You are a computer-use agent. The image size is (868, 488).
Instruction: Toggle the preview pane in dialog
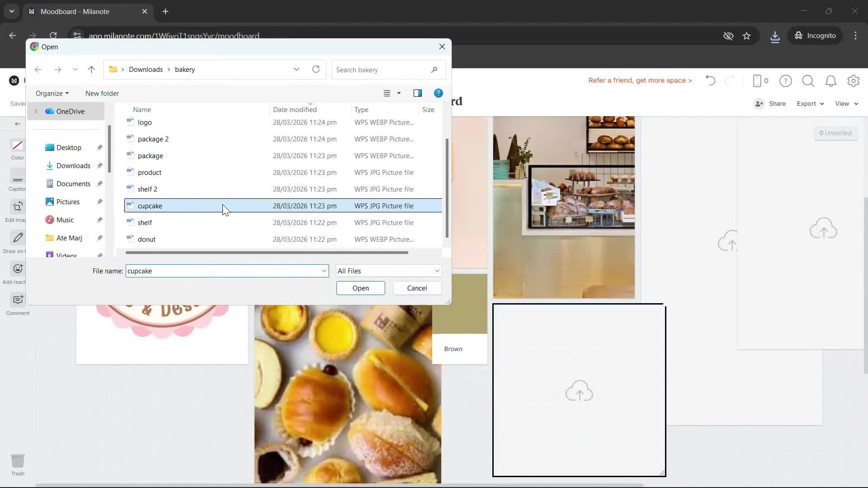[x=417, y=93]
